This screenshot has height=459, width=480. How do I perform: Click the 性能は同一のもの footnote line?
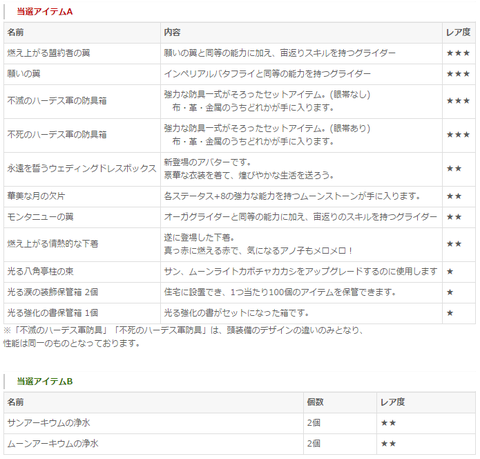pyautogui.click(x=72, y=343)
